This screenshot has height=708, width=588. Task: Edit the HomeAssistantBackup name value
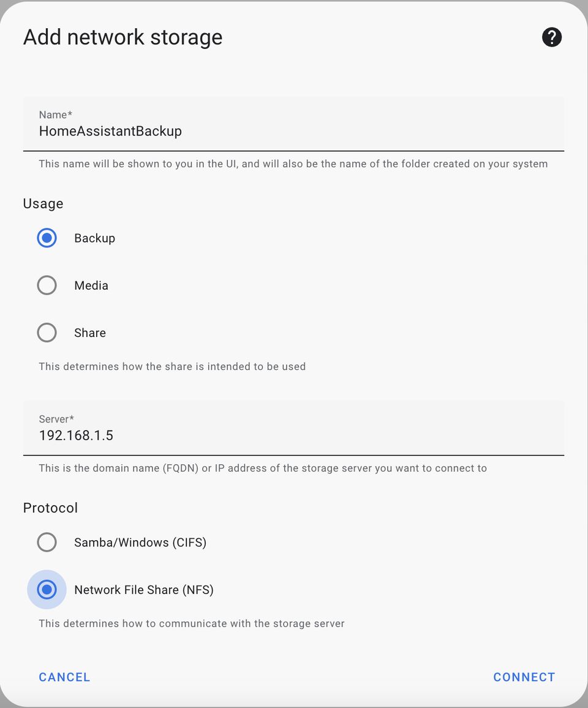coord(110,130)
